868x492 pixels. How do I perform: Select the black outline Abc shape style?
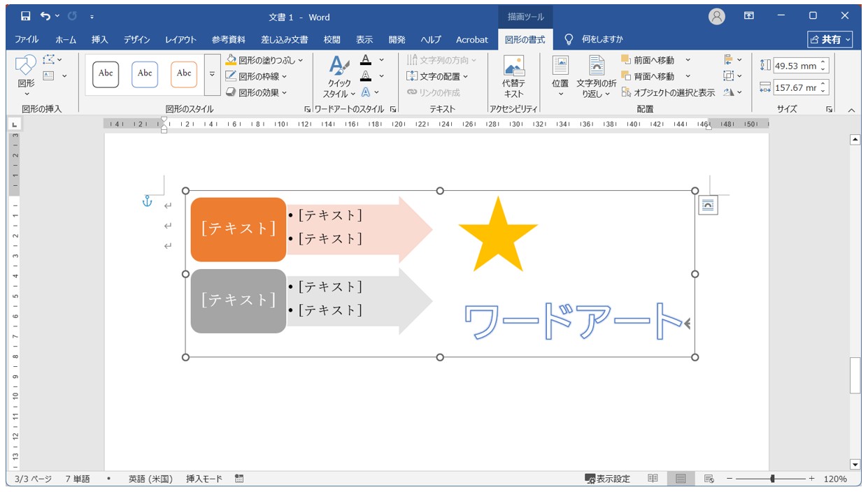106,74
